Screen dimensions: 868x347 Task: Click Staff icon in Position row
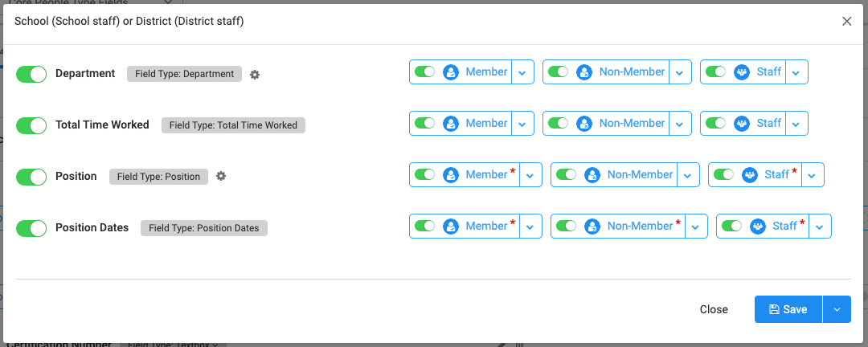[750, 175]
